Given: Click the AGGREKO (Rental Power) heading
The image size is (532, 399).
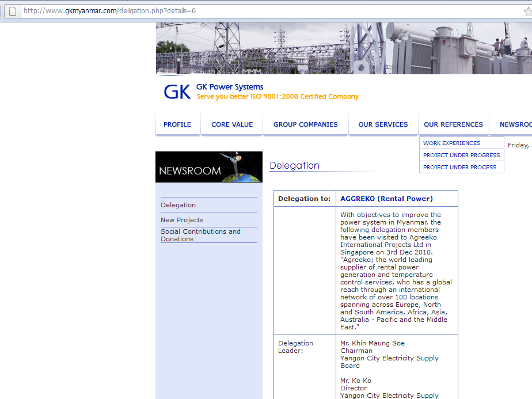Looking at the screenshot, I should (x=386, y=199).
